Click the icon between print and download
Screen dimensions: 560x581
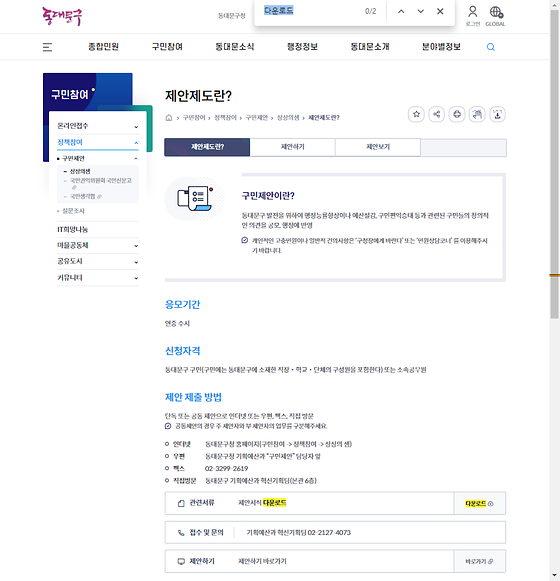click(477, 114)
